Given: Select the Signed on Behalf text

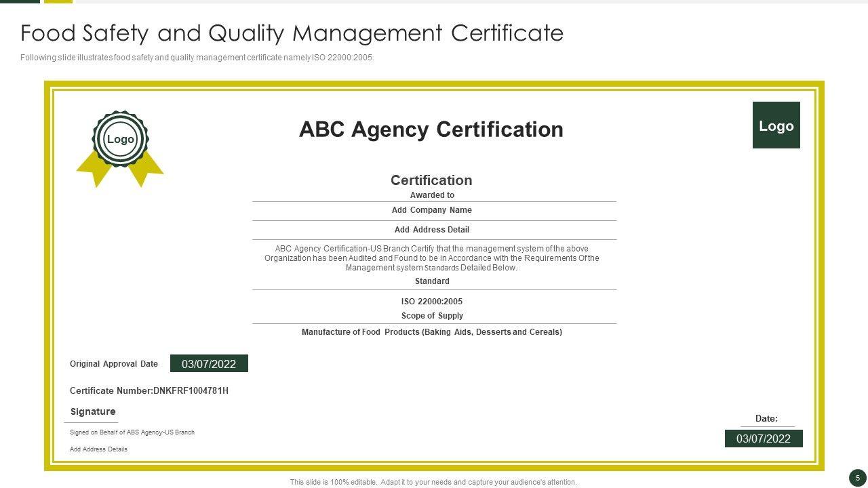Looking at the screenshot, I should click(x=132, y=432).
